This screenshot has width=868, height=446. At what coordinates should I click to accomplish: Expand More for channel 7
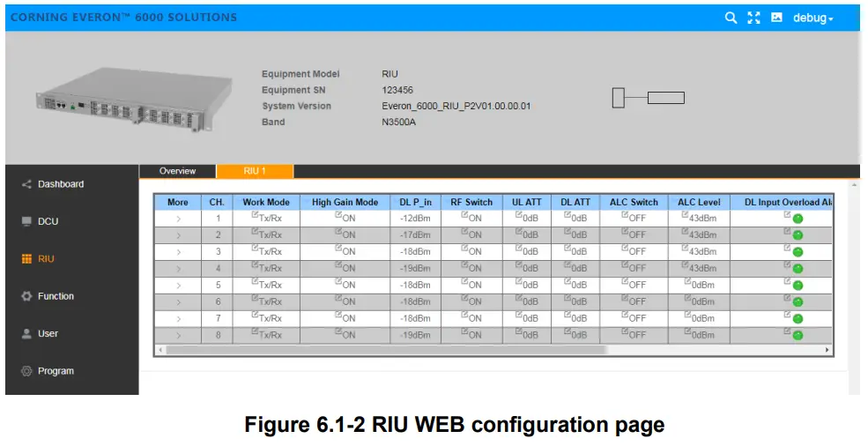coord(178,318)
